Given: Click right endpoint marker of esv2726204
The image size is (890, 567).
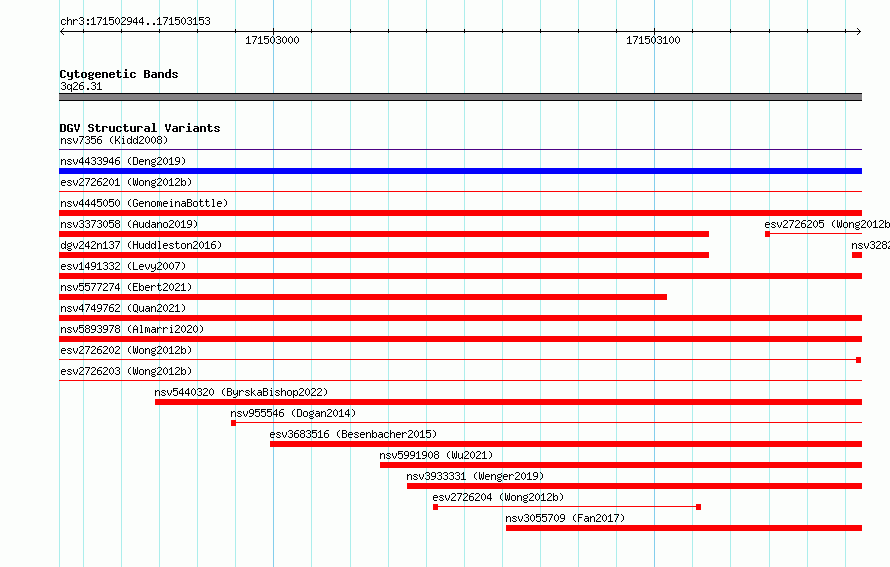Looking at the screenshot, I should [698, 507].
